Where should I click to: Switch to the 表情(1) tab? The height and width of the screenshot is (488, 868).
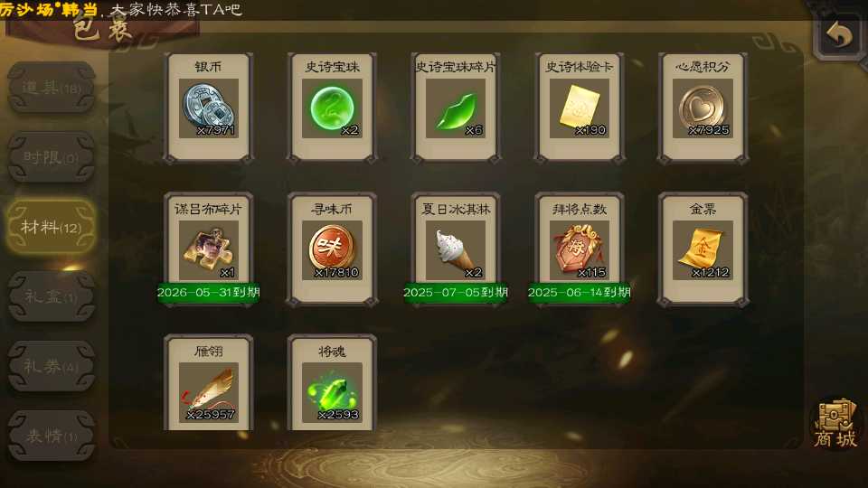pos(52,436)
